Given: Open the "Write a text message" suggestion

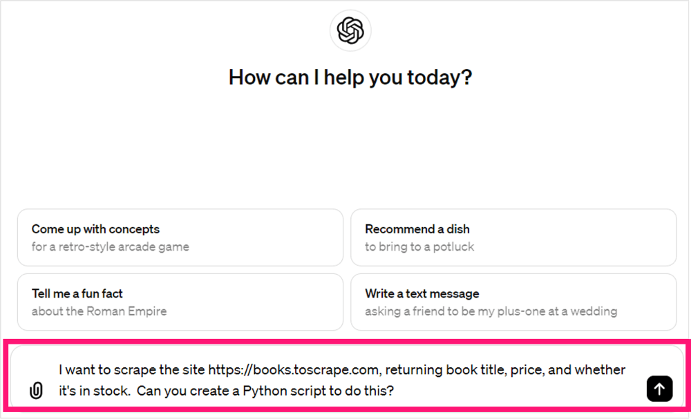Looking at the screenshot, I should (x=513, y=302).
